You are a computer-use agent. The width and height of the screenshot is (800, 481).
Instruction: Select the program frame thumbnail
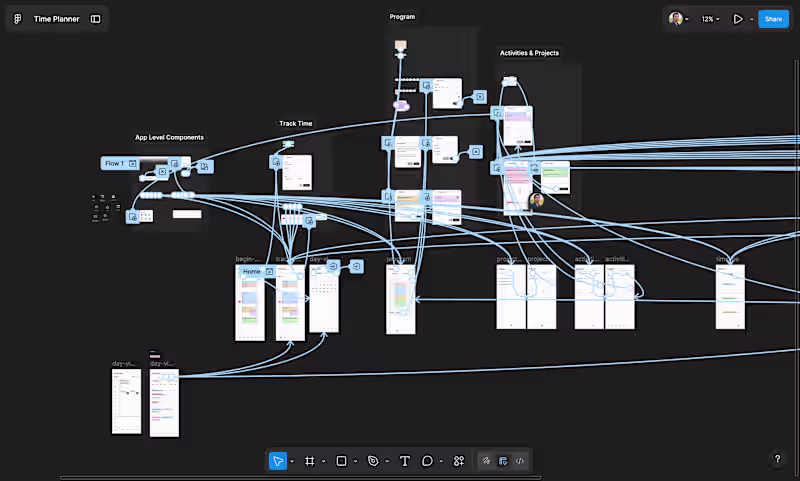(401, 299)
